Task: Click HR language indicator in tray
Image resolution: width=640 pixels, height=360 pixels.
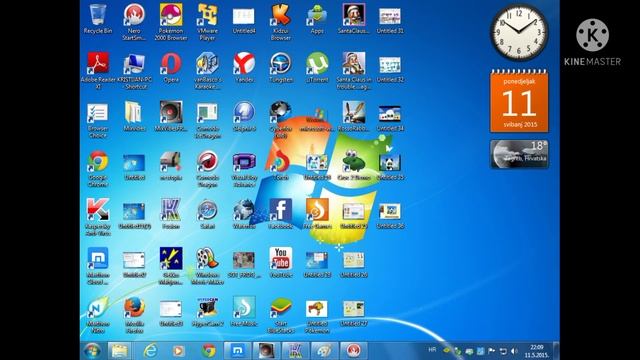Action: [x=432, y=350]
